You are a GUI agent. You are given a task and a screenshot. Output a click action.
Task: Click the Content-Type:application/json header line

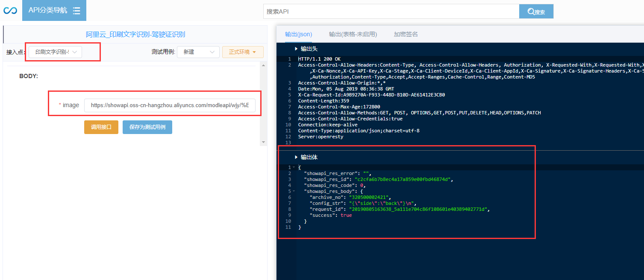(x=359, y=131)
